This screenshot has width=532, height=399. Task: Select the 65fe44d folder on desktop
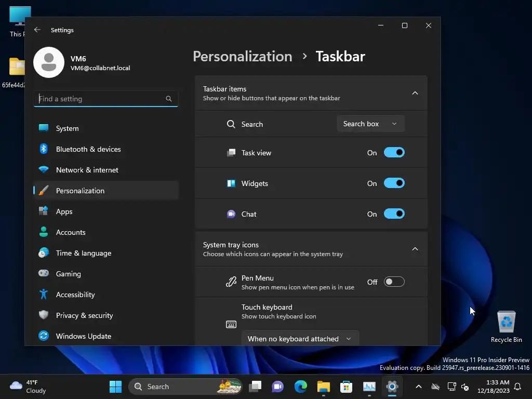click(14, 73)
